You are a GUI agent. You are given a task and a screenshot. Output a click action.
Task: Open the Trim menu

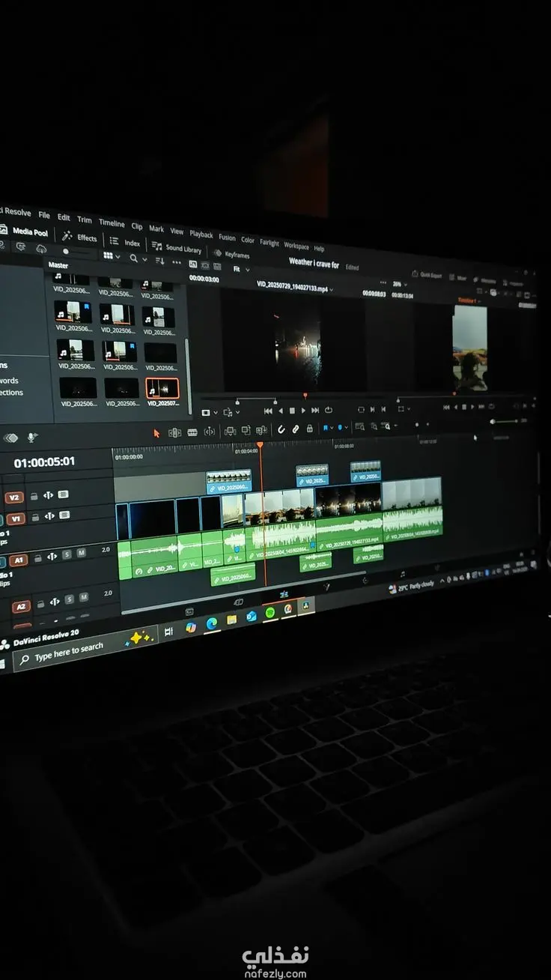coord(85,220)
